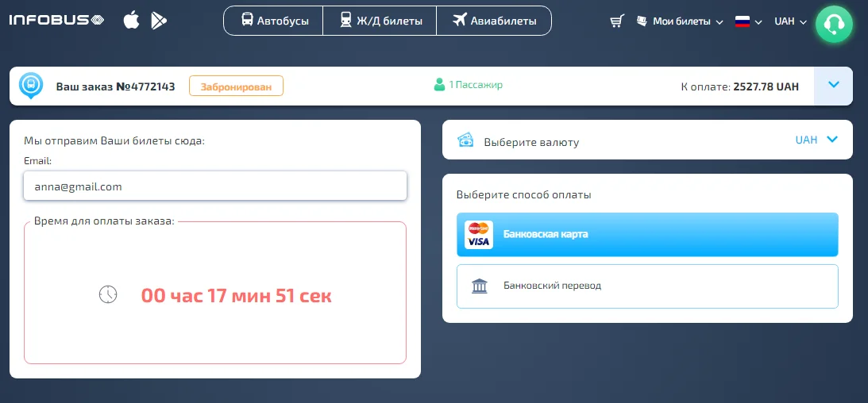Screen dimensions: 868x403
Task: Switch to the Автобусы tab
Action: 273,21
